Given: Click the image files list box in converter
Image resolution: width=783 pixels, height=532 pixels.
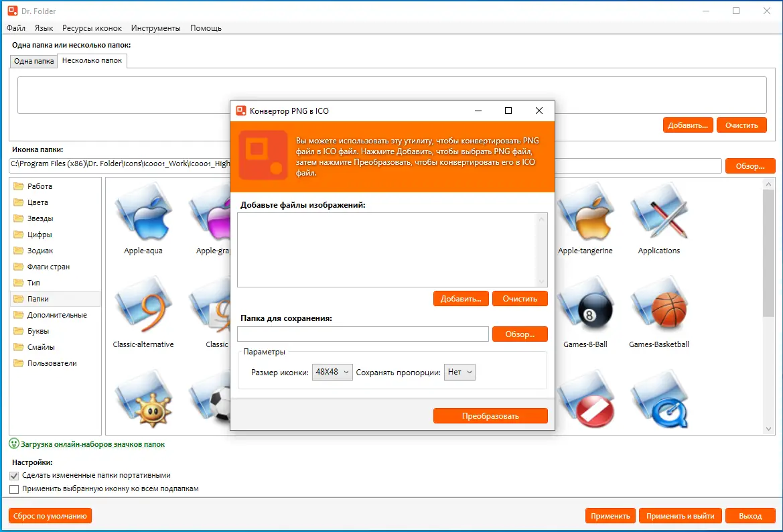Looking at the screenshot, I should pyautogui.click(x=393, y=250).
